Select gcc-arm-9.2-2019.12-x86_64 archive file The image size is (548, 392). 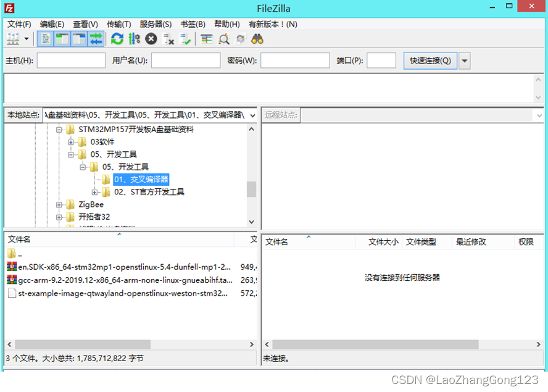(x=125, y=280)
